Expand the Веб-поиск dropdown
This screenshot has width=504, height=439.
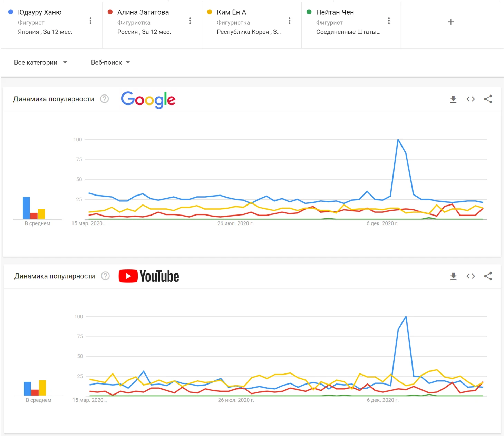tap(110, 62)
